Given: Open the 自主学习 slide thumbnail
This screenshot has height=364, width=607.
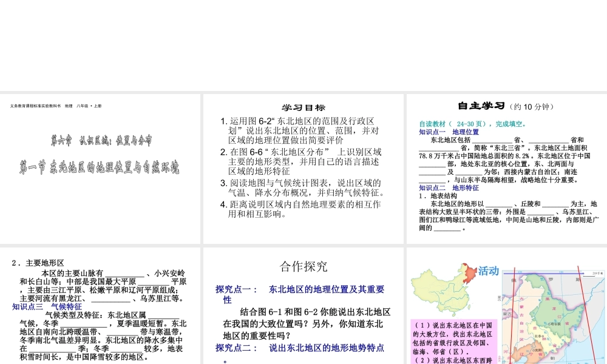Looking at the screenshot, I should click(x=507, y=169).
